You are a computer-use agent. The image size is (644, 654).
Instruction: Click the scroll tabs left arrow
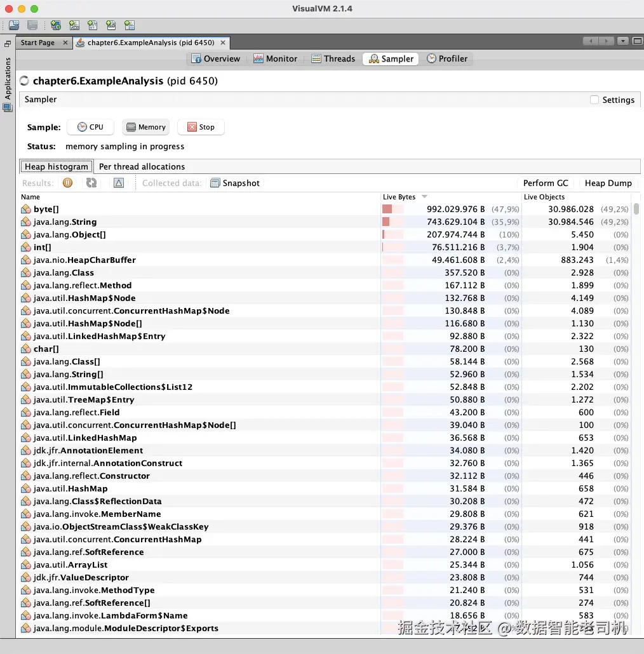click(590, 41)
